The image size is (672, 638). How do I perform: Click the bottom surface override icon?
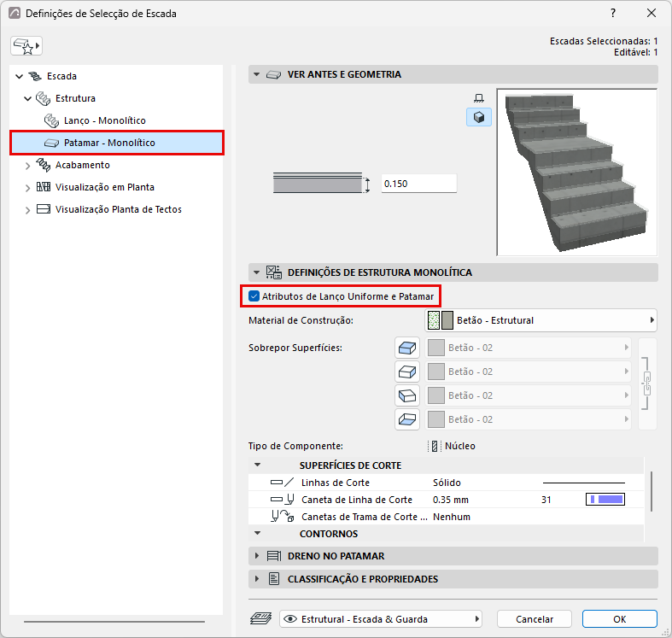[406, 419]
